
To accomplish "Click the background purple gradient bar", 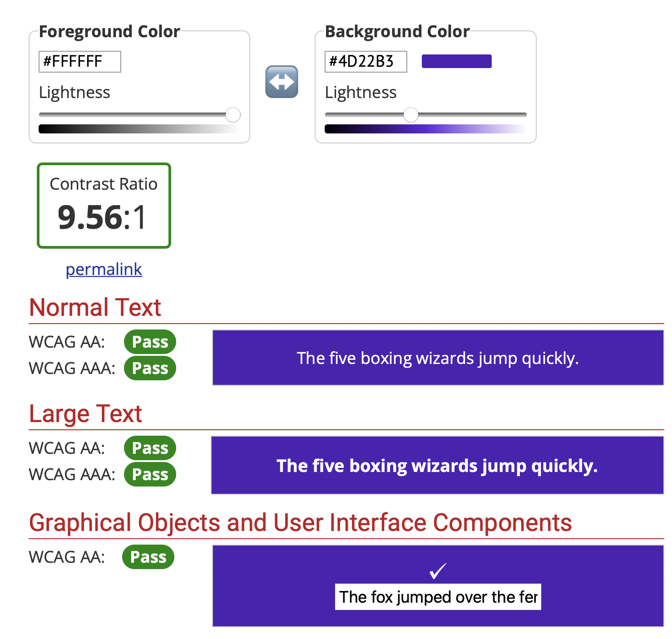I will click(x=425, y=129).
